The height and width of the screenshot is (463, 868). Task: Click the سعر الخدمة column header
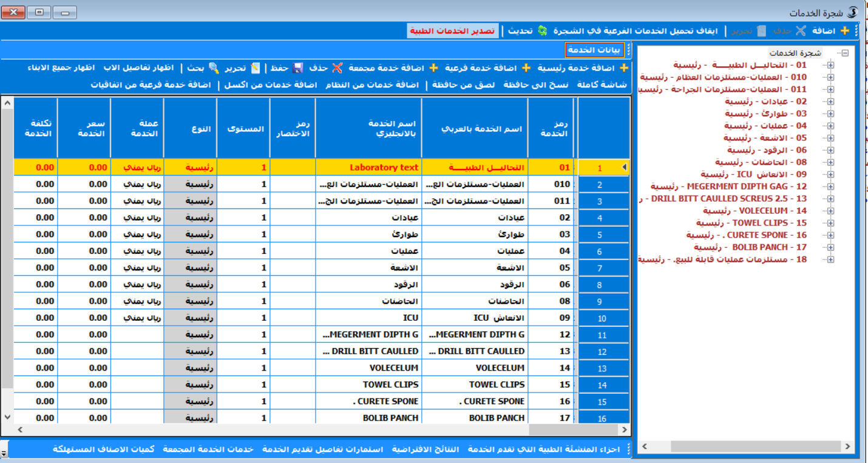84,129
